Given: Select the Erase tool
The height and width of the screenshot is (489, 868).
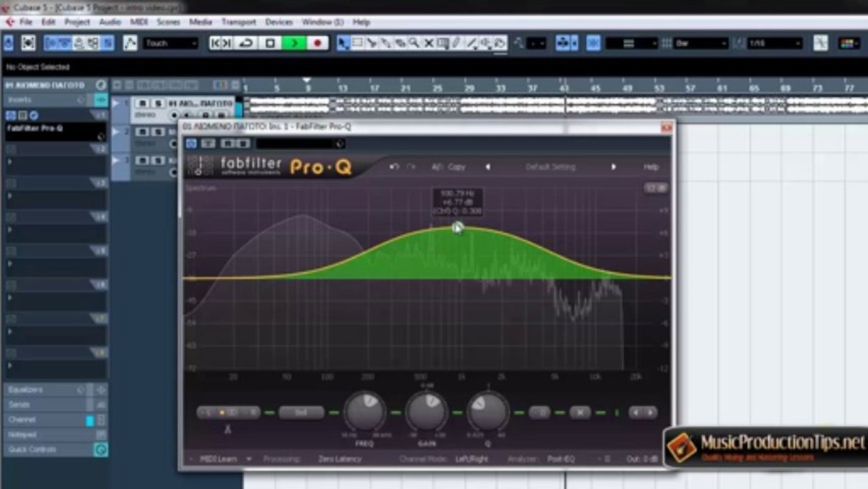Looking at the screenshot, I should click(400, 43).
